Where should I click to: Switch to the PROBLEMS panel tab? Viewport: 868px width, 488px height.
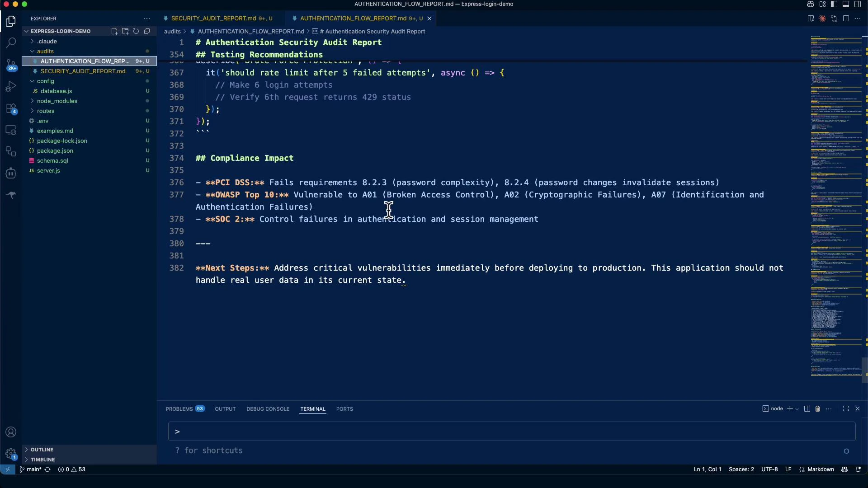[x=185, y=409]
